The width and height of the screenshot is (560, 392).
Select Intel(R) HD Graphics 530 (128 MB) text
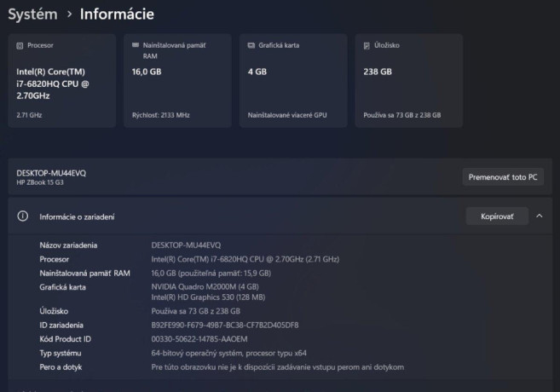pos(208,297)
